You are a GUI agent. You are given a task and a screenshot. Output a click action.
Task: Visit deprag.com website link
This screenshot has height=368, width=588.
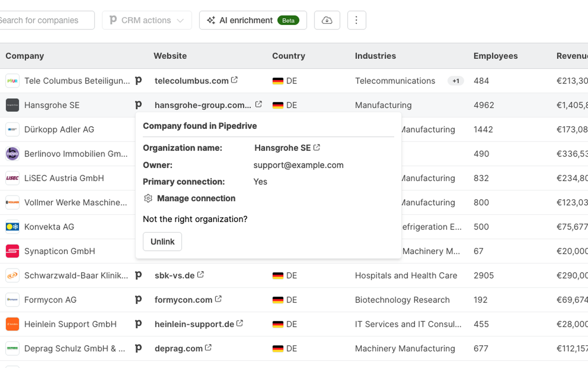(x=179, y=348)
